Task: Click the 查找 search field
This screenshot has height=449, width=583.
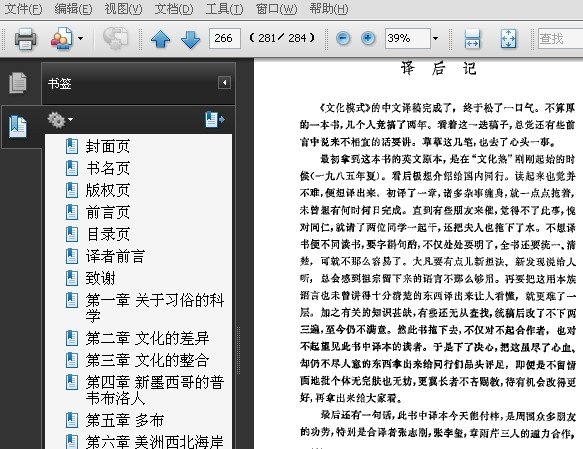Action: pos(560,38)
